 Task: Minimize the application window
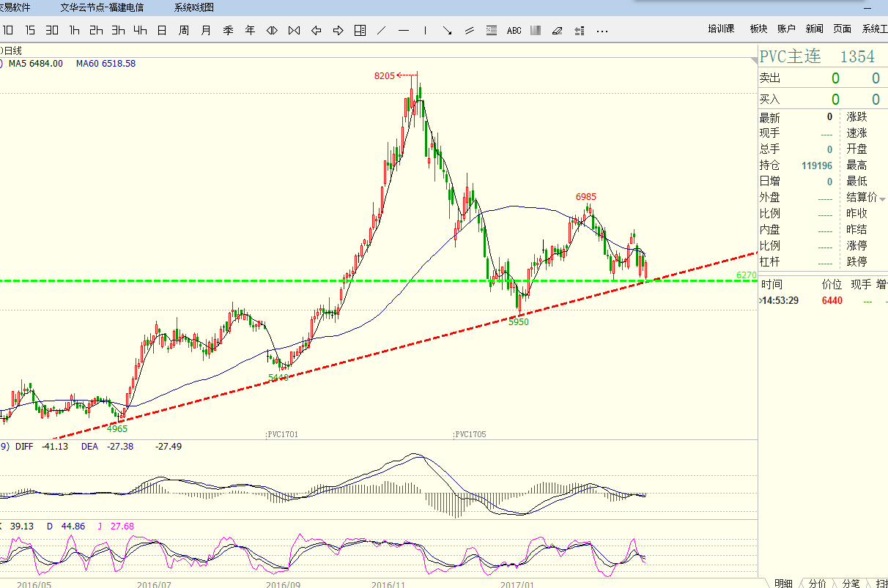click(867, 8)
